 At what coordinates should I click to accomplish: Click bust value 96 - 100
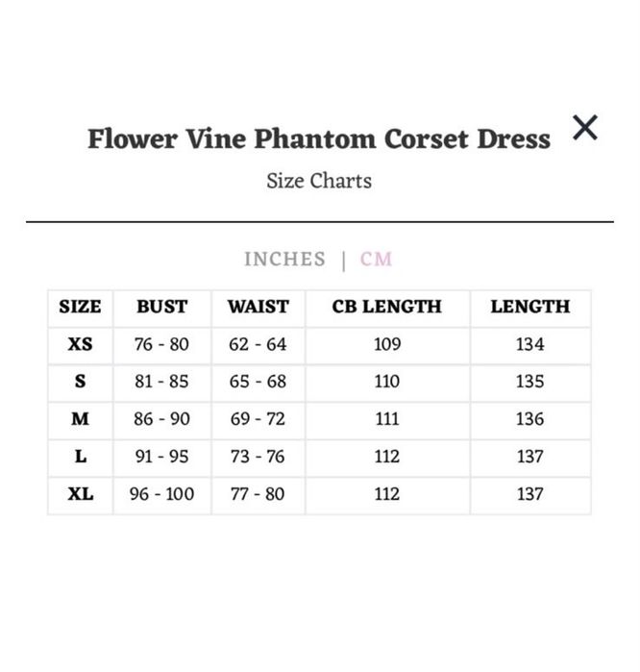pyautogui.click(x=161, y=494)
